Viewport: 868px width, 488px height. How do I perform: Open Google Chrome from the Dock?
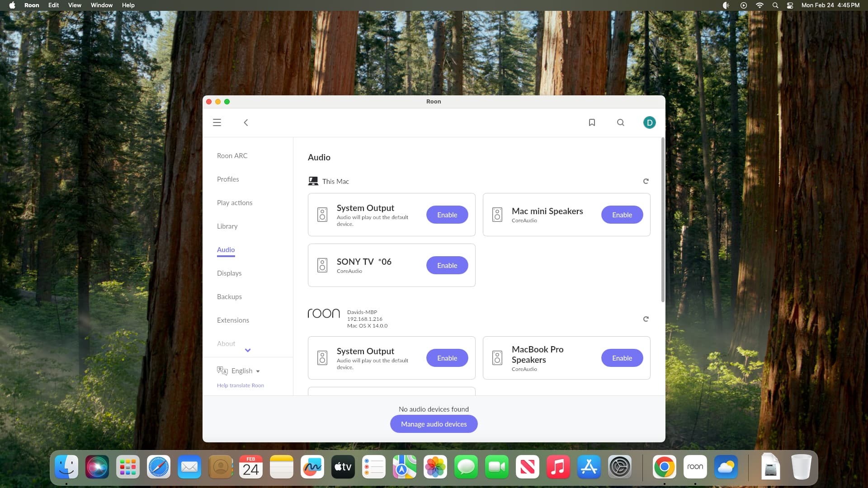point(665,467)
